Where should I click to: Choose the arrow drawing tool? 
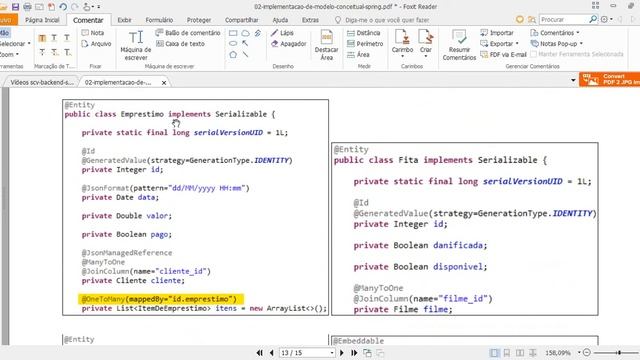coord(245,43)
